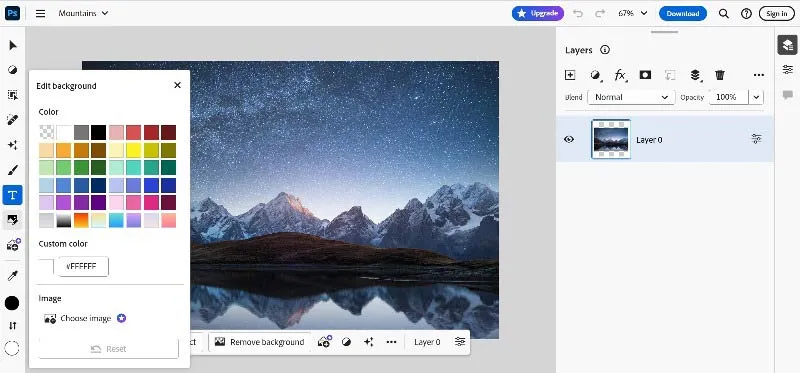
Task: Click the white background color circle
Action: click(12, 348)
